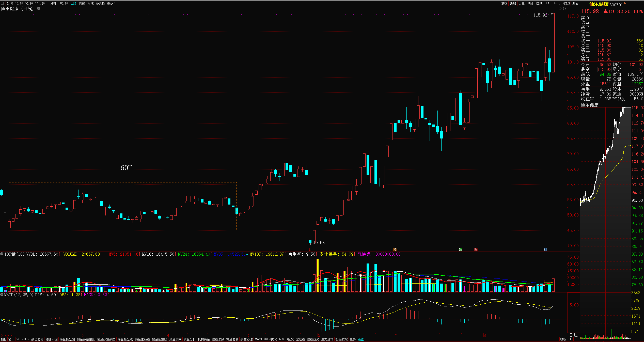
Task: Select the 极品波段 indicator tab
Action: click(341, 339)
